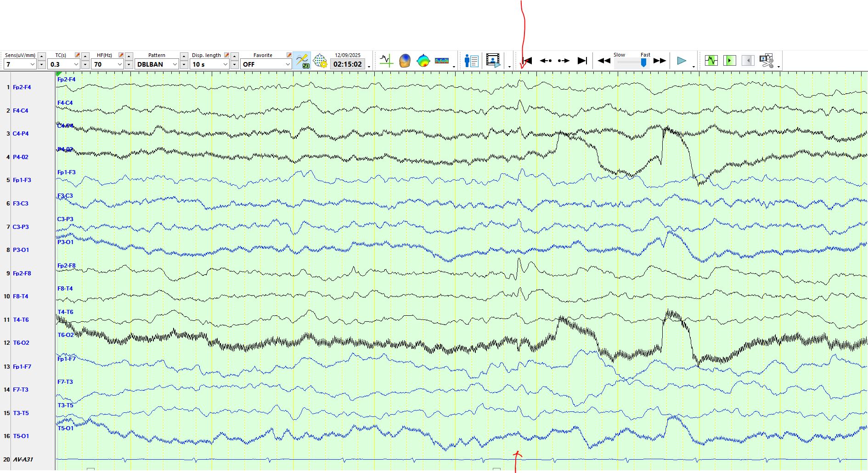The image size is (868, 473).
Task: Expand the arrow beside the play button
Action: coord(693,67)
